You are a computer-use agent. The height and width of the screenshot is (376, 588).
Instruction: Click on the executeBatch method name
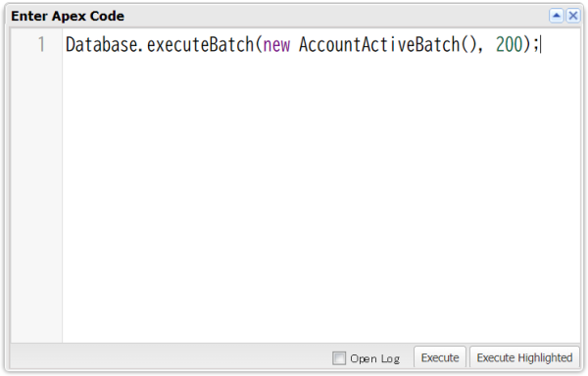point(200,45)
